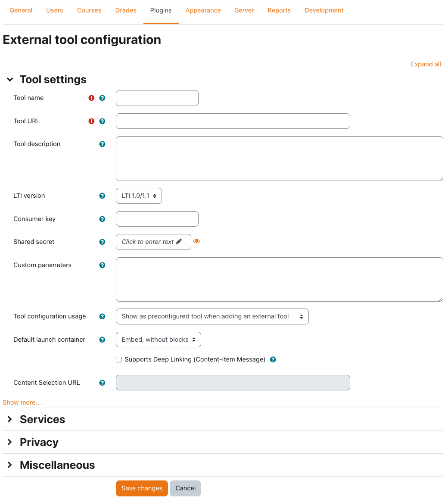Click the Save changes button

142,488
